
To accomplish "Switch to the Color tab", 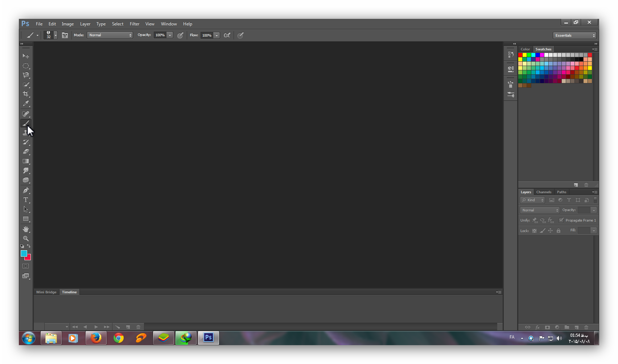I will (x=525, y=49).
